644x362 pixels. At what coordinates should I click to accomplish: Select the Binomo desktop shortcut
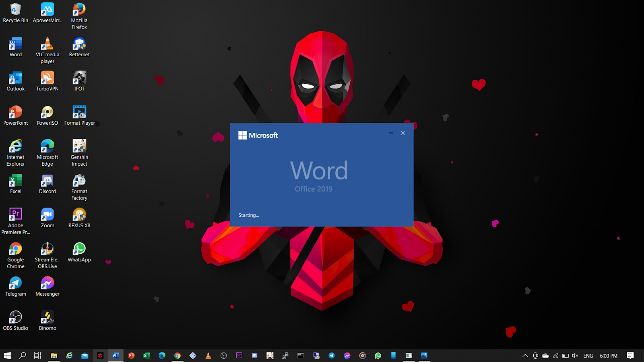(x=47, y=321)
